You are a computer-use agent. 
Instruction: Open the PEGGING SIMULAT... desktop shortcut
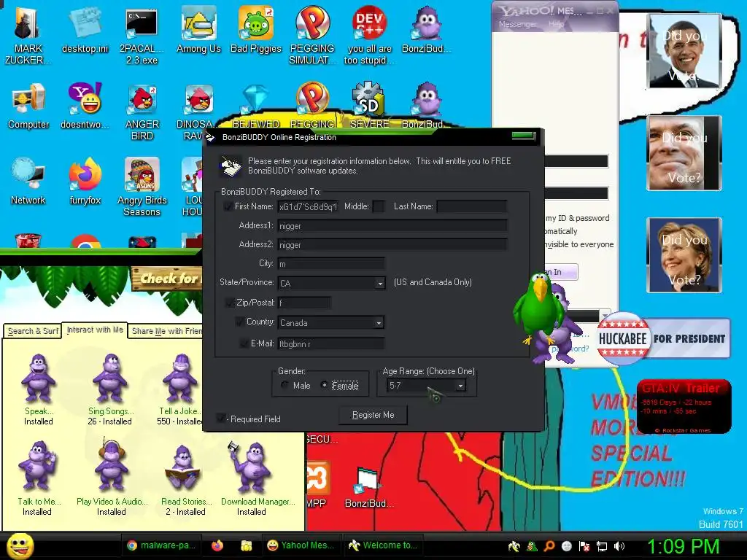pos(312,35)
